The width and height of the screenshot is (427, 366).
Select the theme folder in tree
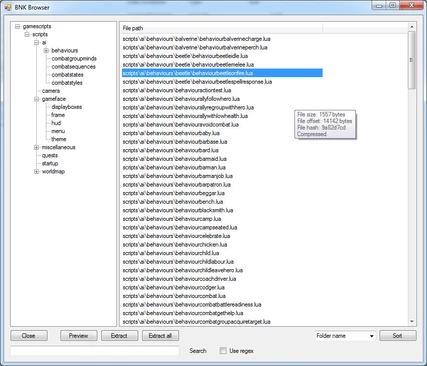point(59,139)
